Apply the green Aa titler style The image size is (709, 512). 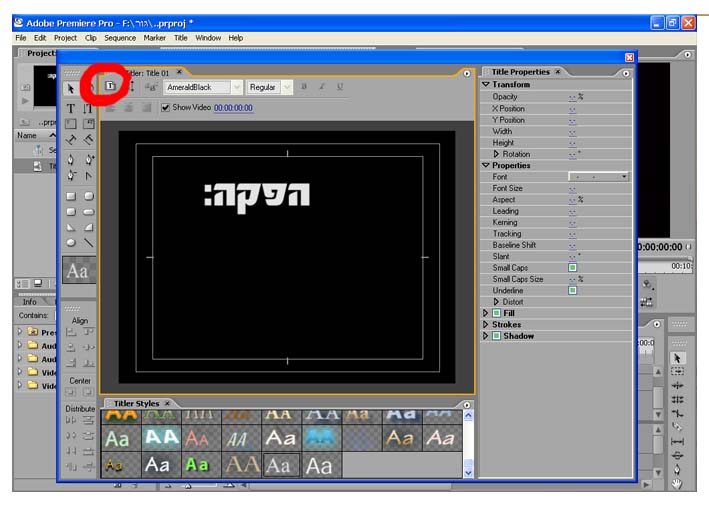point(197,465)
